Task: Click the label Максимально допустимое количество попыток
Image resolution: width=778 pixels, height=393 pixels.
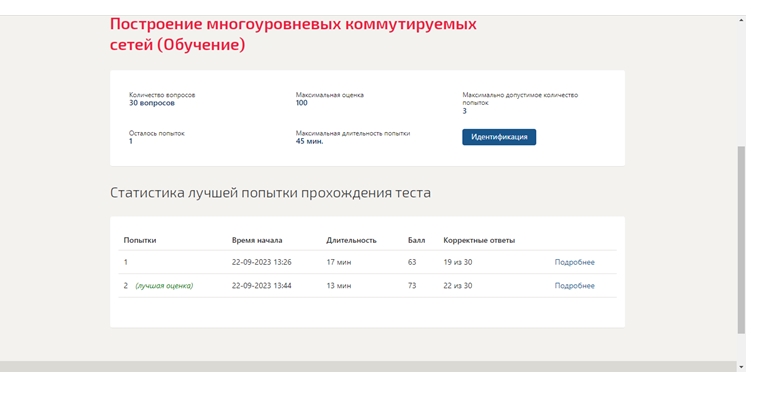Action: coord(520,99)
